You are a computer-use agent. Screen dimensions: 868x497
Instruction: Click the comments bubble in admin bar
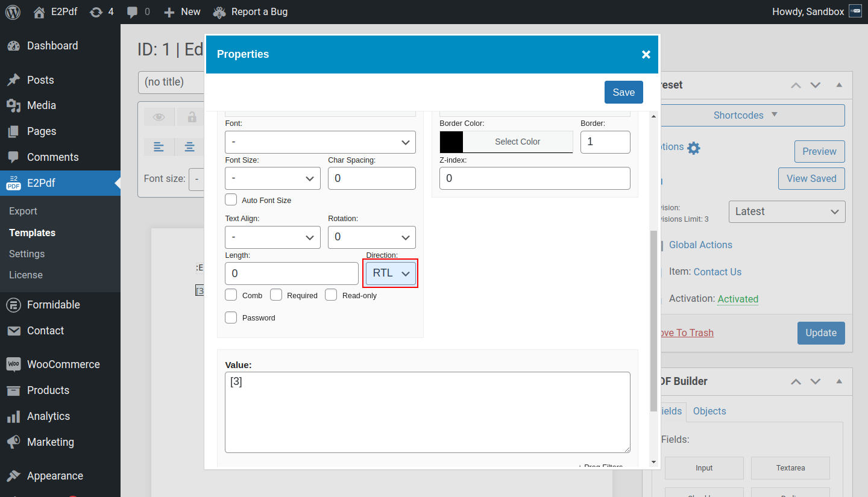pyautogui.click(x=133, y=11)
